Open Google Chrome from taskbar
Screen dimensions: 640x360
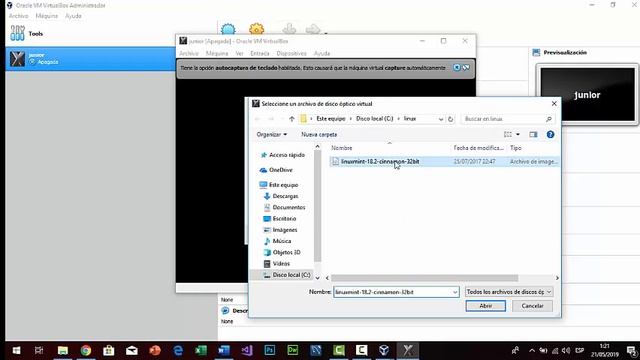pos(86,350)
